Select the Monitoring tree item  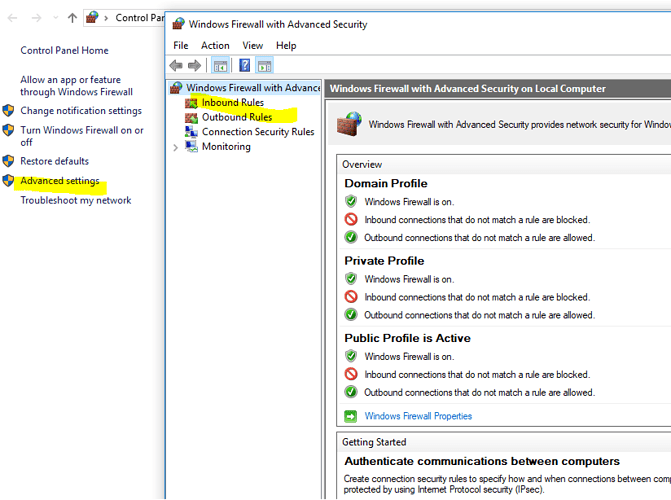[x=226, y=146]
